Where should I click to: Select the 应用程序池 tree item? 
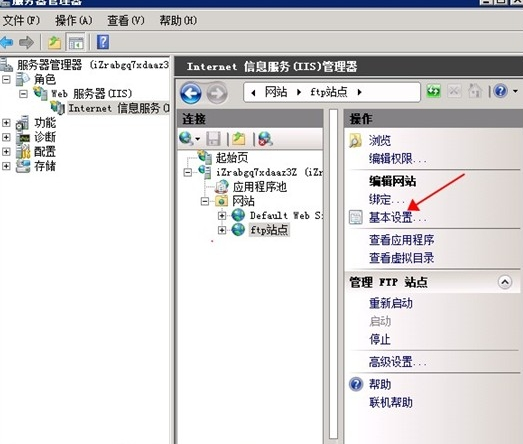[x=259, y=187]
